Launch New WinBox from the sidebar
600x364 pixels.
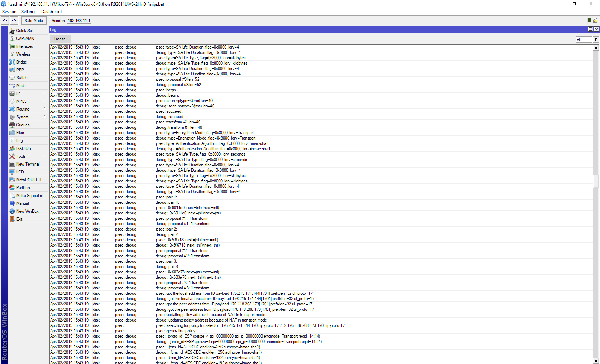tap(28, 211)
